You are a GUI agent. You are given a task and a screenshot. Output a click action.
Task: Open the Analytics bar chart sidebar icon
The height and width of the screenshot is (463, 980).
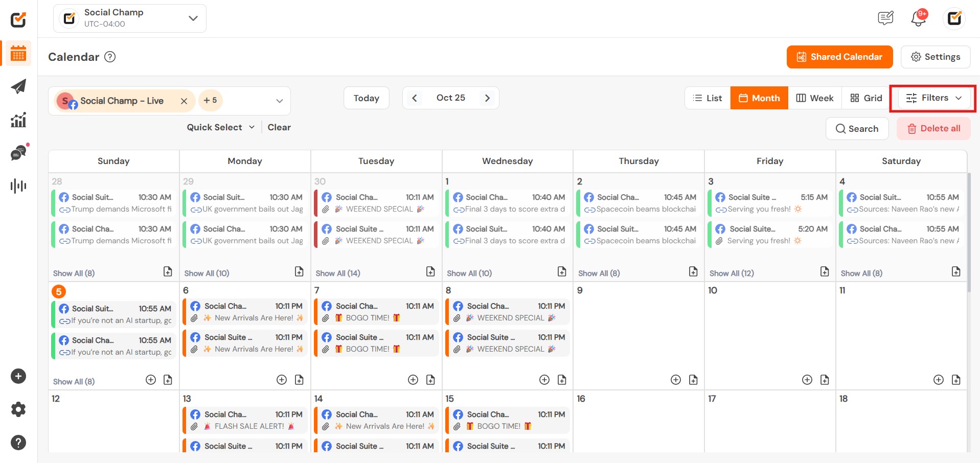tap(18, 120)
